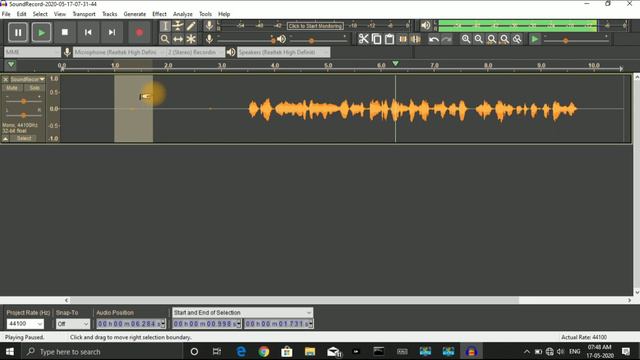Undo the last action
Viewport: 640px width, 360px height.
[x=433, y=39]
